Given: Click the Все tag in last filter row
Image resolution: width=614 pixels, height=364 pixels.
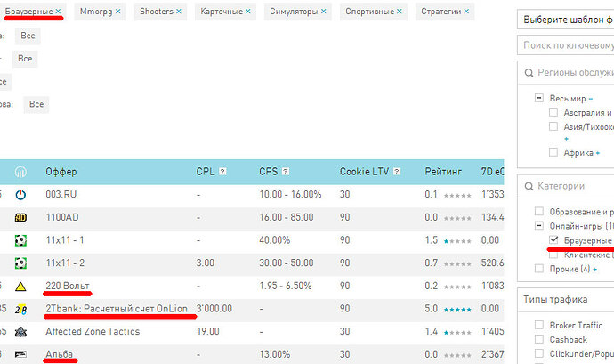Looking at the screenshot, I should coord(36,104).
